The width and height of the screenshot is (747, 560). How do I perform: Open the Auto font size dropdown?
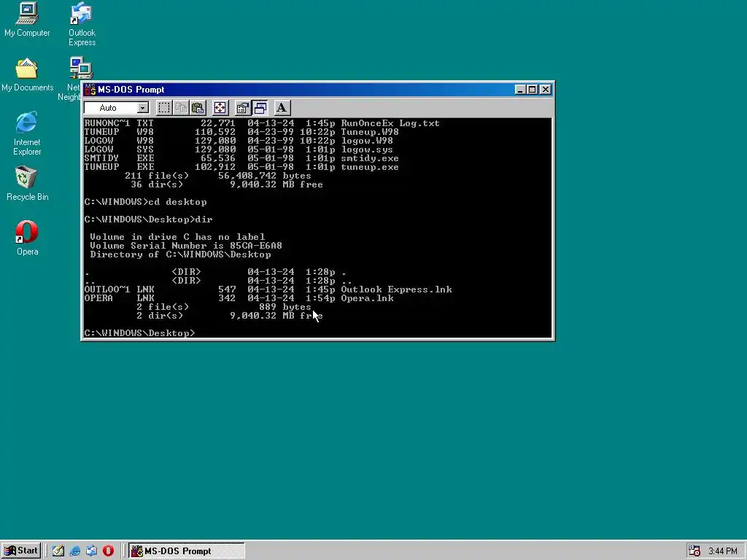pyautogui.click(x=142, y=108)
